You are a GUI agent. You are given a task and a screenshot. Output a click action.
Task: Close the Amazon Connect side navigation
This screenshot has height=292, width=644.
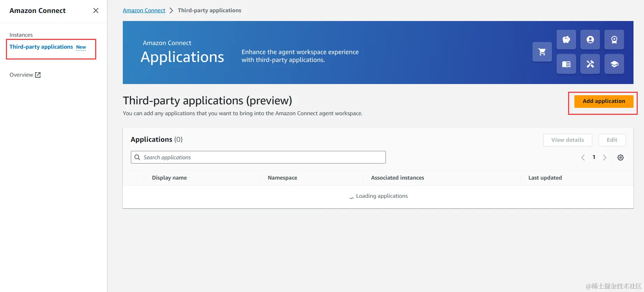[x=96, y=11]
